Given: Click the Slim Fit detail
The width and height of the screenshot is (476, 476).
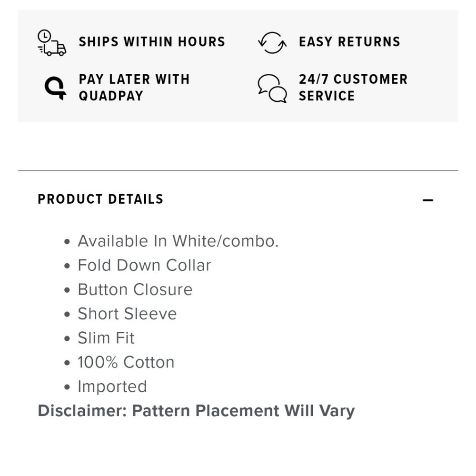Looking at the screenshot, I should [106, 338].
